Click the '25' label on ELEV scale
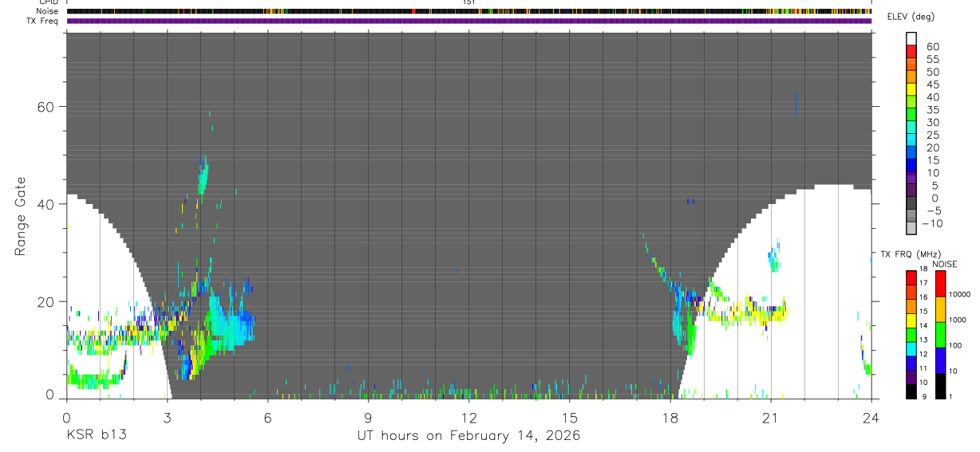Image resolution: width=980 pixels, height=452 pixels. (932, 135)
